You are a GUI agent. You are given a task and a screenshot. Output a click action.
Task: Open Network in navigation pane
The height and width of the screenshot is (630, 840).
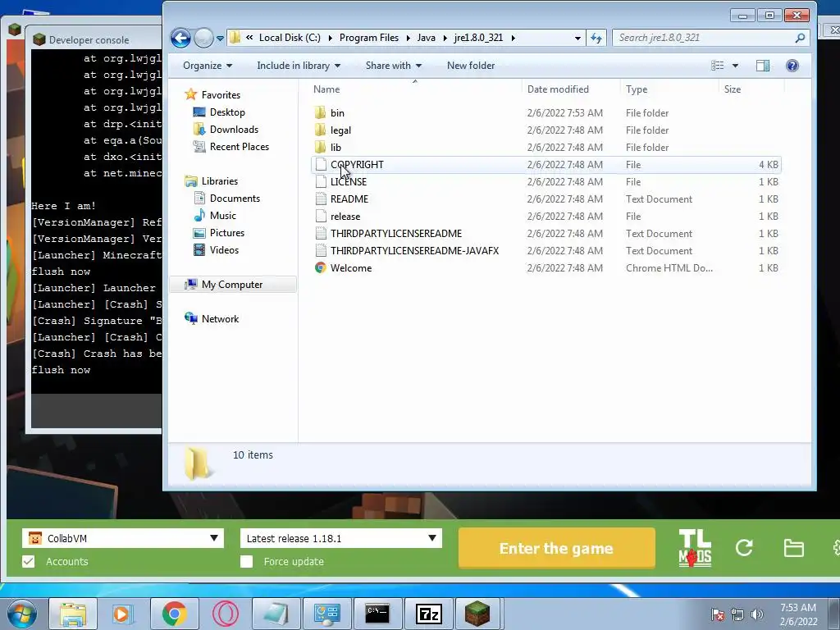coord(212,319)
